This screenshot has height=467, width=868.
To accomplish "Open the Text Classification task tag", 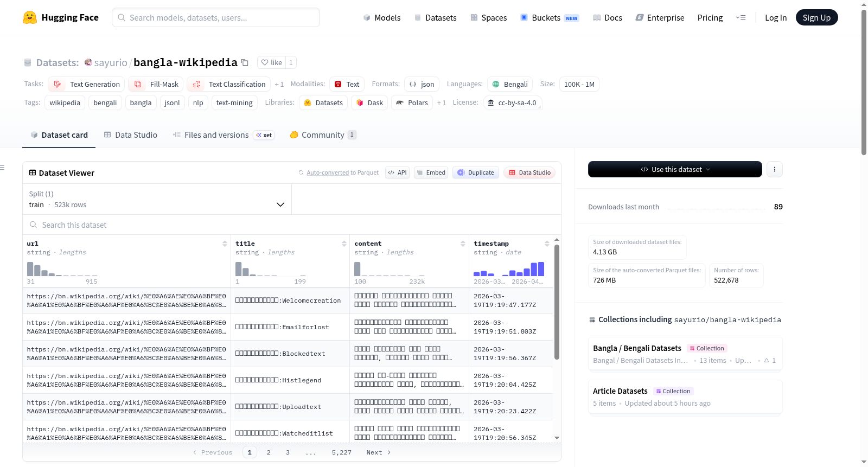I will coord(229,84).
